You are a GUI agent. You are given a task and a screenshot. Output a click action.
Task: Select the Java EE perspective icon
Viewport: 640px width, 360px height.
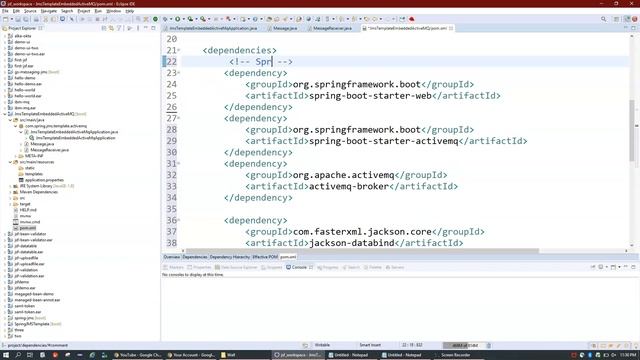[627, 19]
